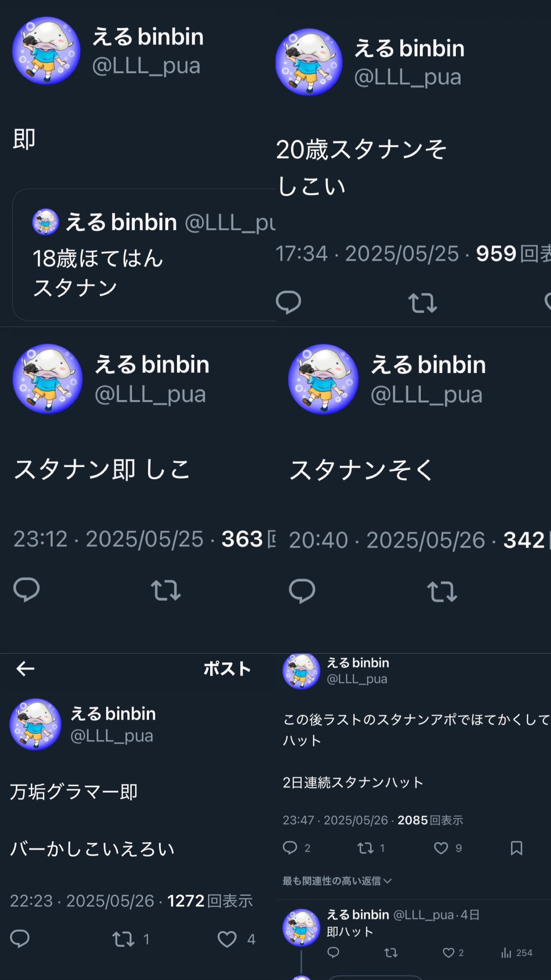Screen dimensions: 551x980
Task: Open the 1272 回表示 view count
Action: tap(209, 901)
